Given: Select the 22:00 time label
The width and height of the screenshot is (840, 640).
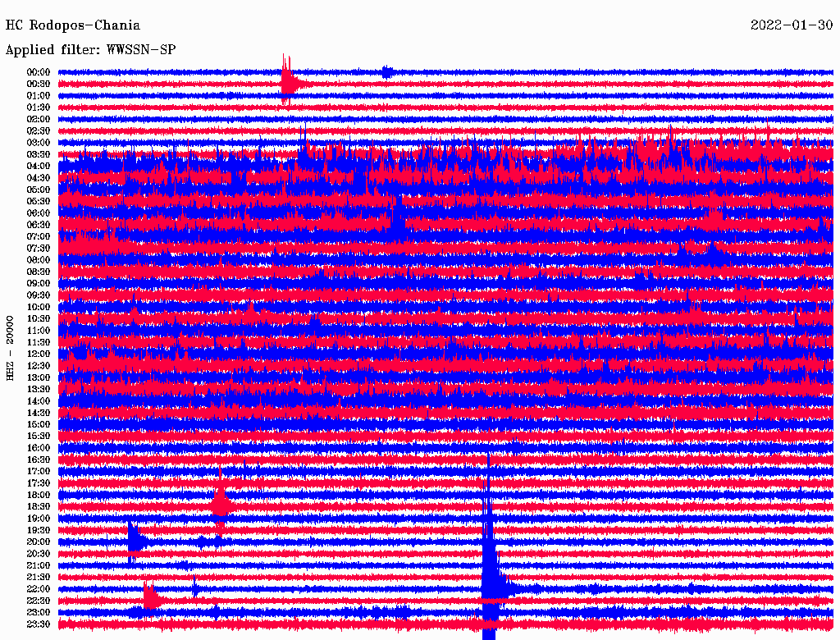Looking at the screenshot, I should click(x=38, y=589).
